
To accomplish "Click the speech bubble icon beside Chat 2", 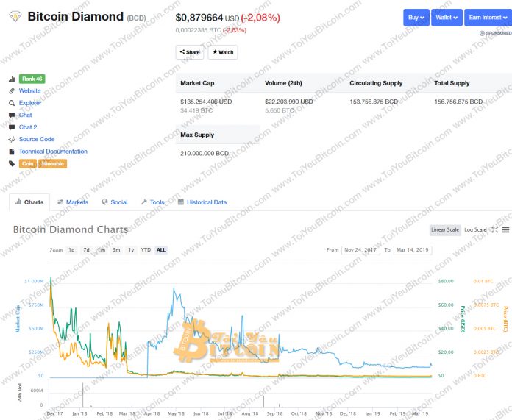I will tap(12, 127).
